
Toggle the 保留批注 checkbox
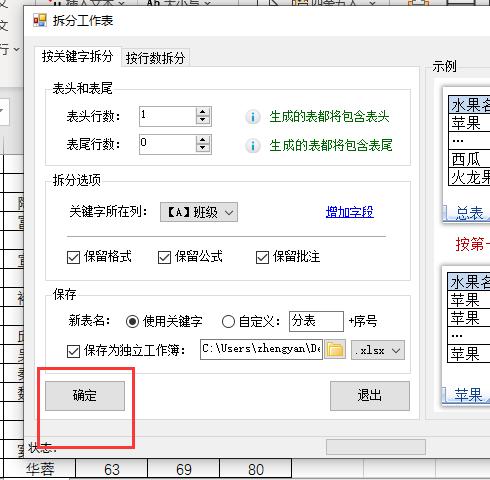[x=262, y=257]
